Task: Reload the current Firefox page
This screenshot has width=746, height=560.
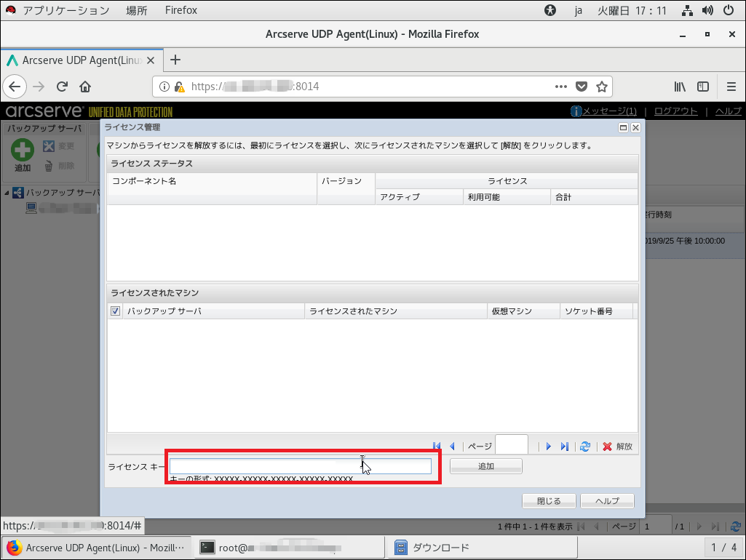Action: pyautogui.click(x=62, y=87)
